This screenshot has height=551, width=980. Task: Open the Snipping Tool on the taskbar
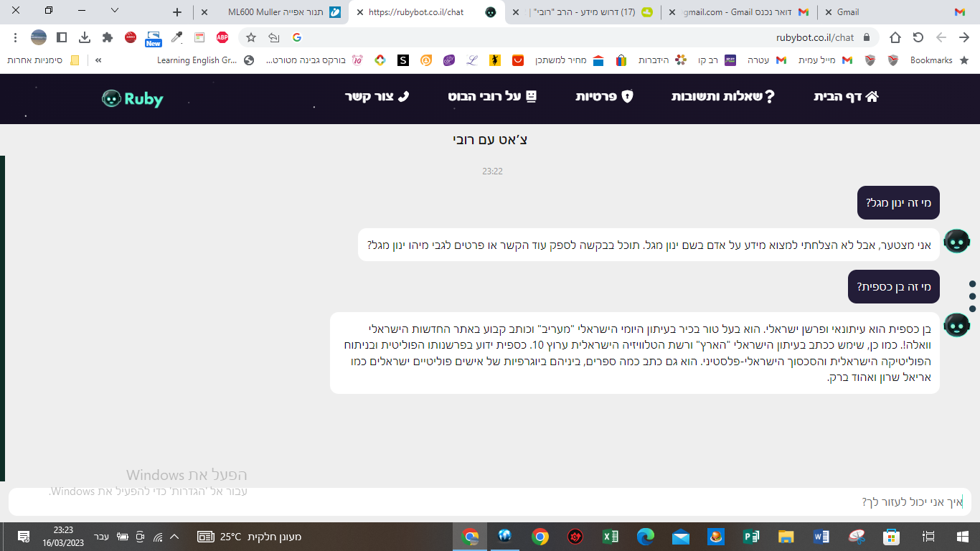pos(857,537)
